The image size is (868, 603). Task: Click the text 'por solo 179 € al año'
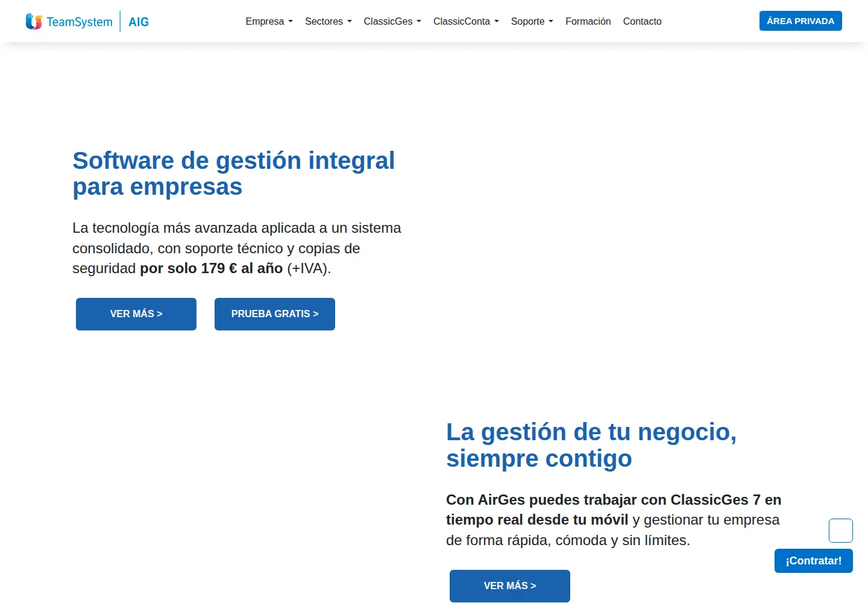(212, 268)
